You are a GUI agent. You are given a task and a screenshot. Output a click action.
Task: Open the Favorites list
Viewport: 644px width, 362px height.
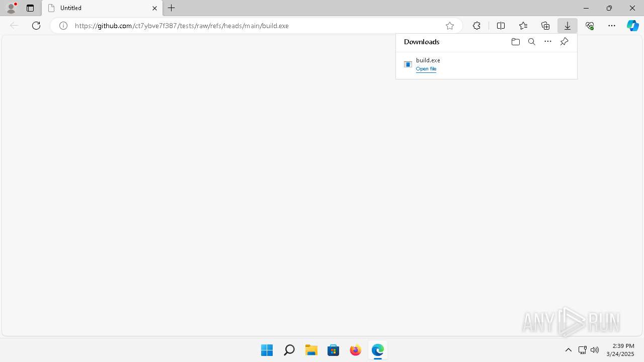523,26
